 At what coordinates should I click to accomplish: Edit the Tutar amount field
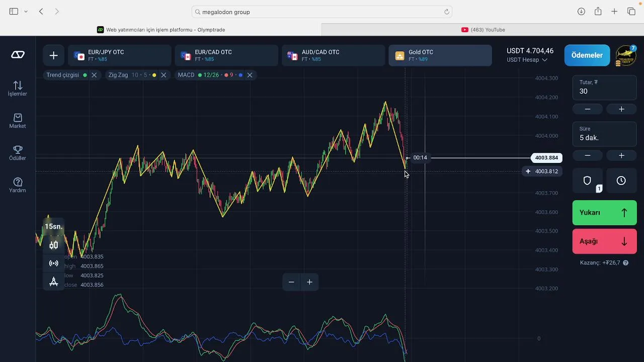click(604, 87)
